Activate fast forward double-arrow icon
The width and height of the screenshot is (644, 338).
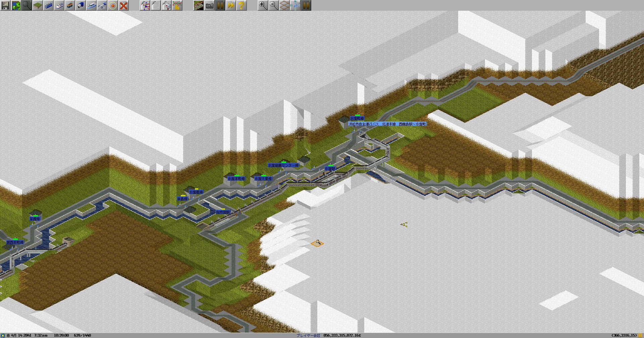point(231,5)
